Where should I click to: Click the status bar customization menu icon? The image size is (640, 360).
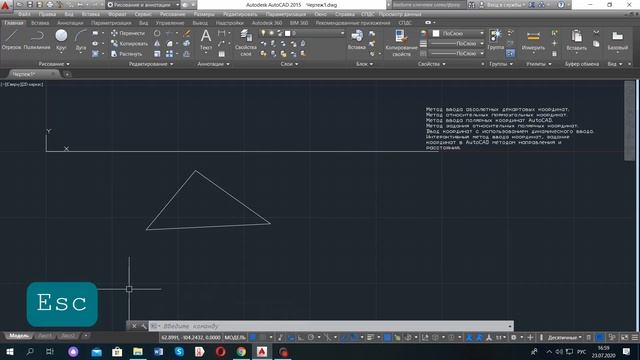635,338
